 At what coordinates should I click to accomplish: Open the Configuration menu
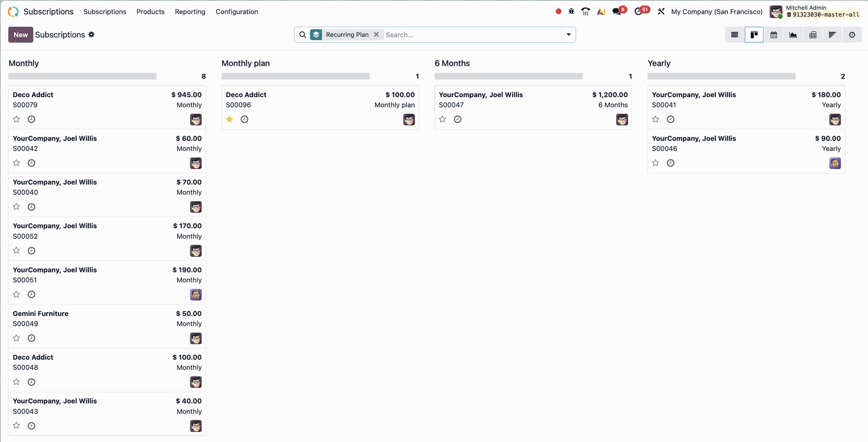point(236,12)
